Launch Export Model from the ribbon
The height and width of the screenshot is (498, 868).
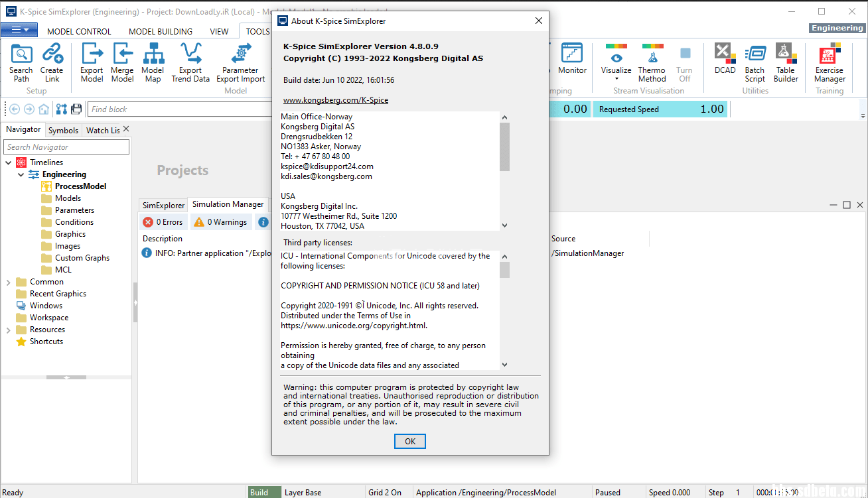pos(92,62)
